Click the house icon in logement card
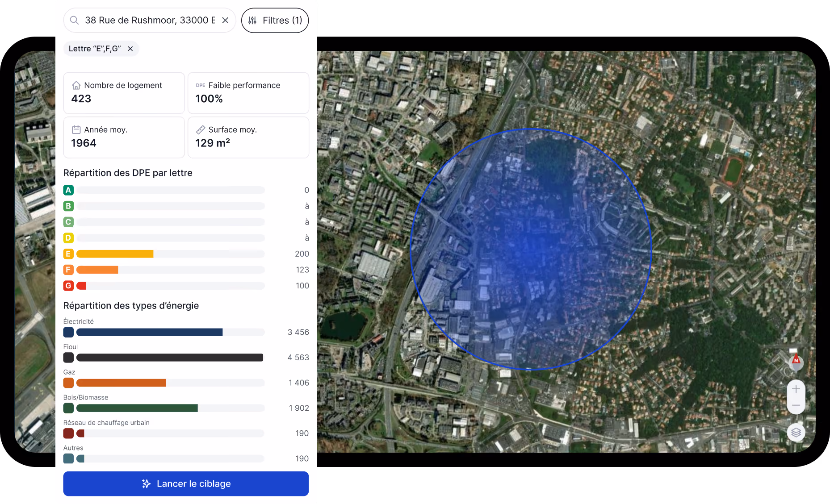The image size is (830, 504). click(76, 85)
